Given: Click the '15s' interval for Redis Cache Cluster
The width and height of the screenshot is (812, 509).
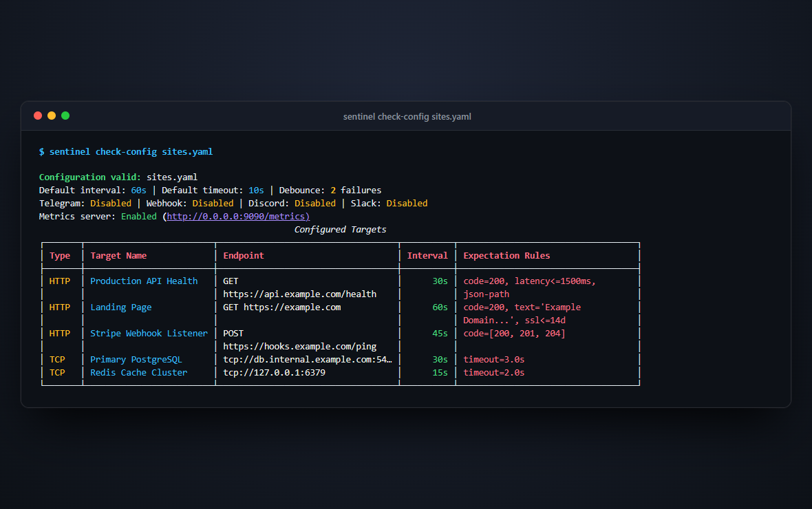Looking at the screenshot, I should 440,373.
